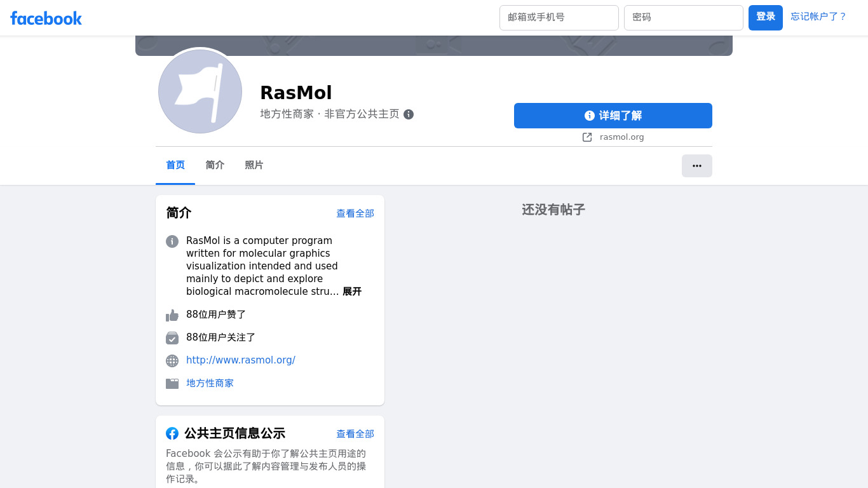Click 查看全部 in the 简介 card
This screenshot has width=868, height=488.
pyautogui.click(x=355, y=213)
